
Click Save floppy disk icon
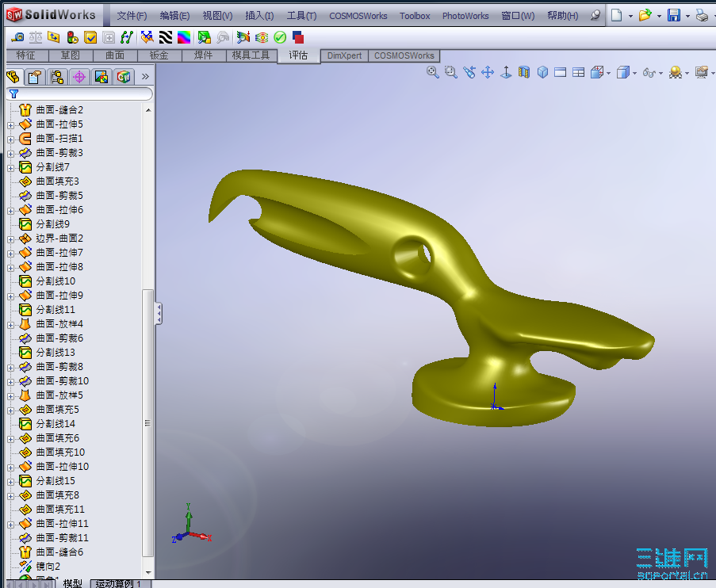pos(673,16)
